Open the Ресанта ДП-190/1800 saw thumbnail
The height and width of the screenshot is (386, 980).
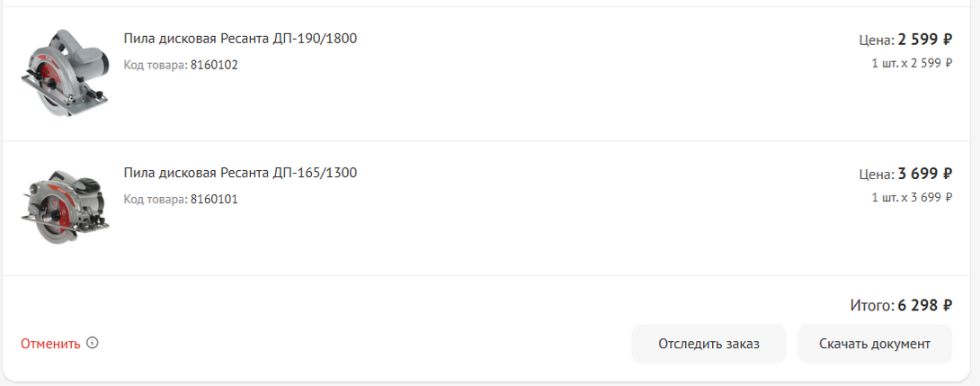coord(64,72)
